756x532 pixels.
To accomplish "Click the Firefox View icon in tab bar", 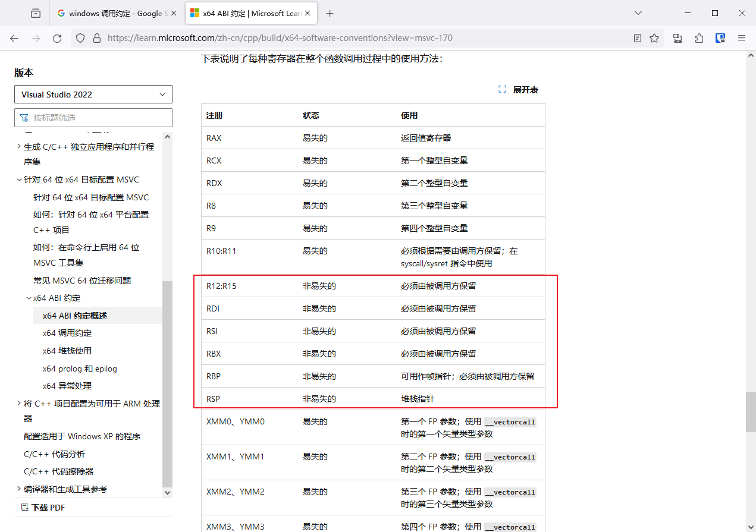I will pos(36,13).
